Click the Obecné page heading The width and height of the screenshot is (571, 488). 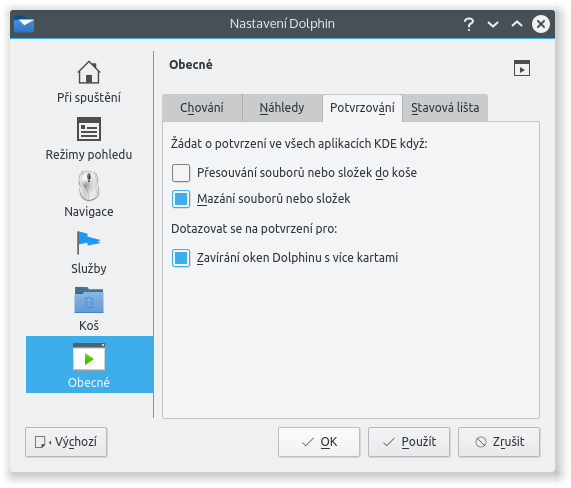coord(191,64)
